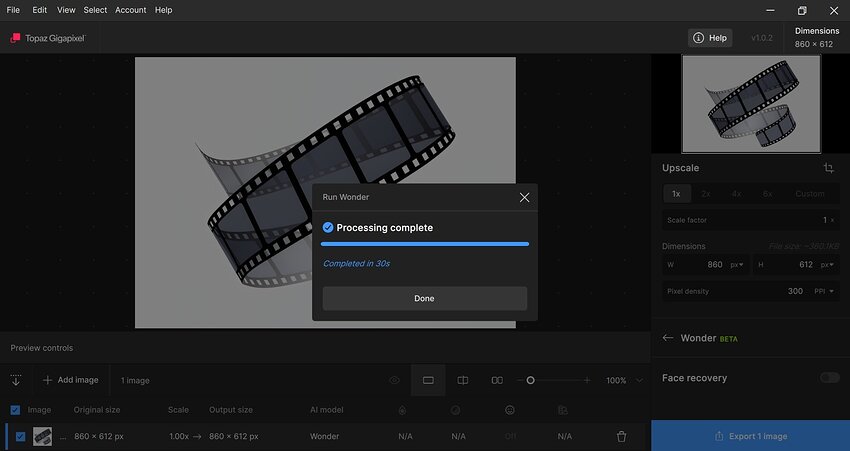Select single view preview mode
850x451 pixels.
[428, 380]
